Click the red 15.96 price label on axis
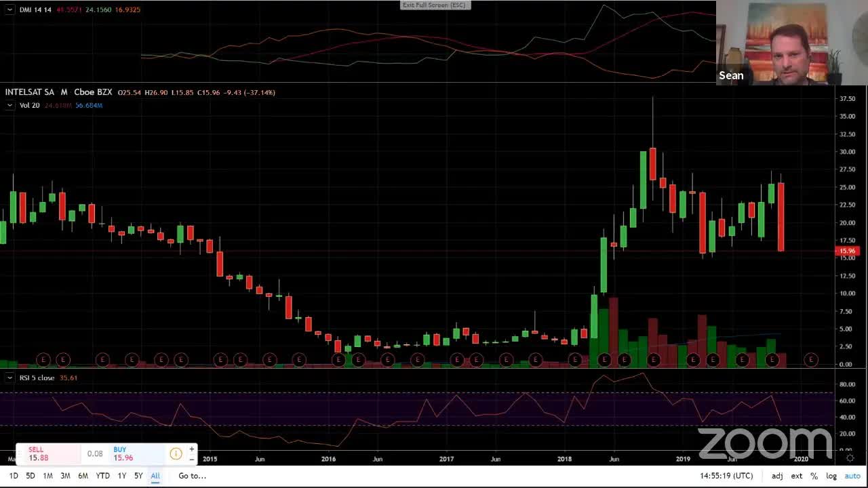The width and height of the screenshot is (868, 488). [848, 251]
